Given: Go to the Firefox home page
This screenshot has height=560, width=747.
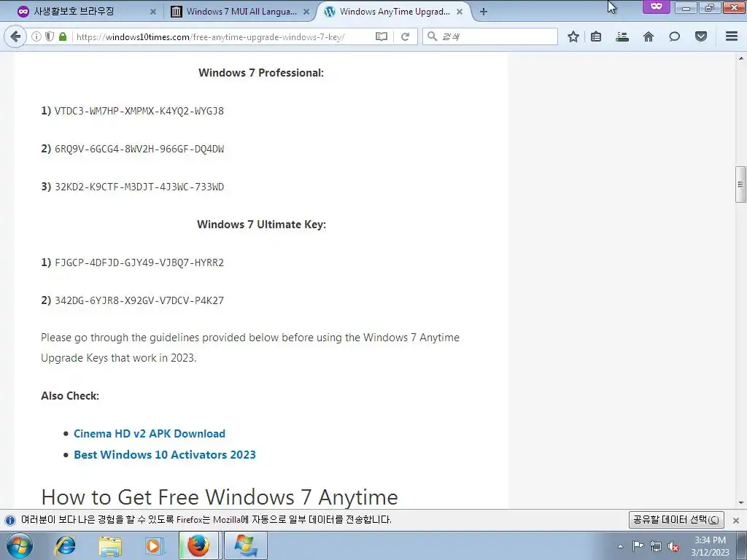Looking at the screenshot, I should pos(649,36).
